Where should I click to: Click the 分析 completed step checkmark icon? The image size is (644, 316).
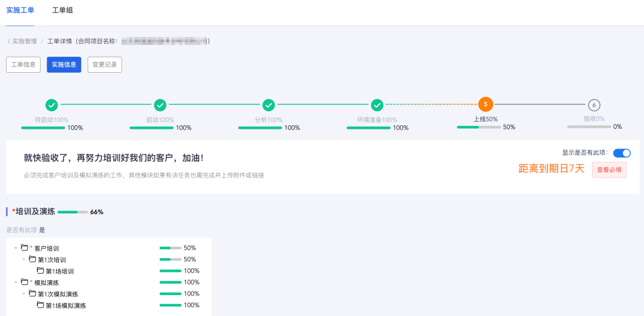click(269, 105)
